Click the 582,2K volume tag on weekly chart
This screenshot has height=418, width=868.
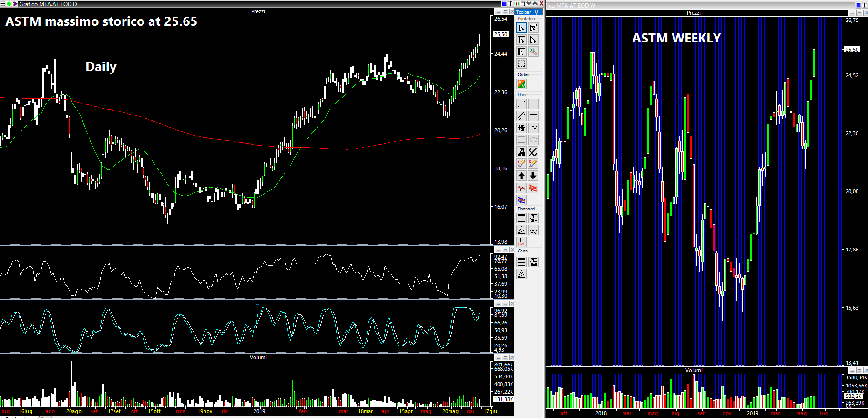point(853,396)
